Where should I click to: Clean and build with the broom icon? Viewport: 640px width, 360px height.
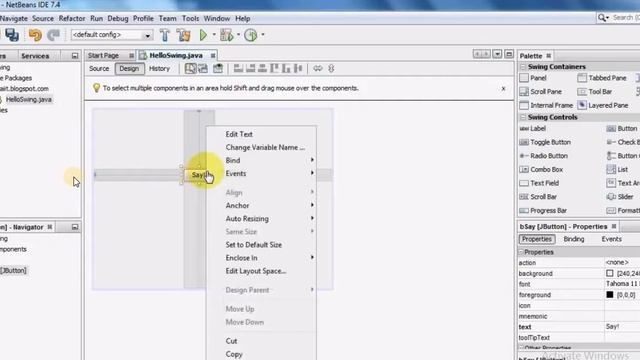(x=183, y=35)
